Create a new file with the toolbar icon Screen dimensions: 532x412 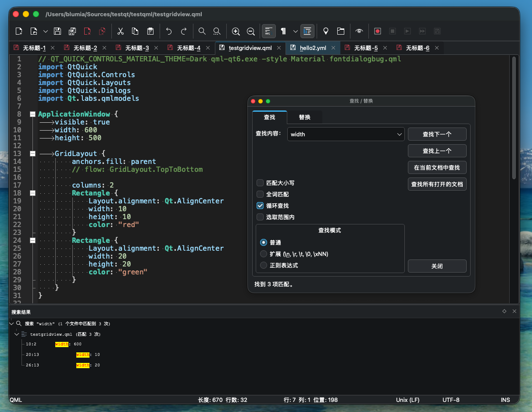pos(19,31)
